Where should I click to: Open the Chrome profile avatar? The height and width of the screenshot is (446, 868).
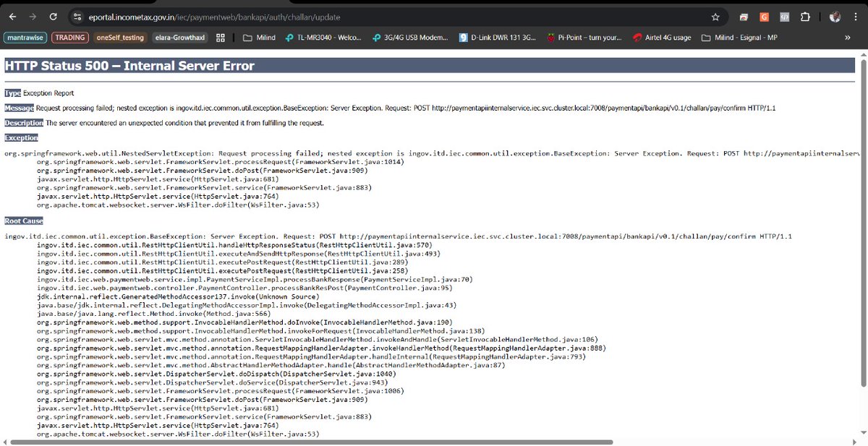[835, 17]
